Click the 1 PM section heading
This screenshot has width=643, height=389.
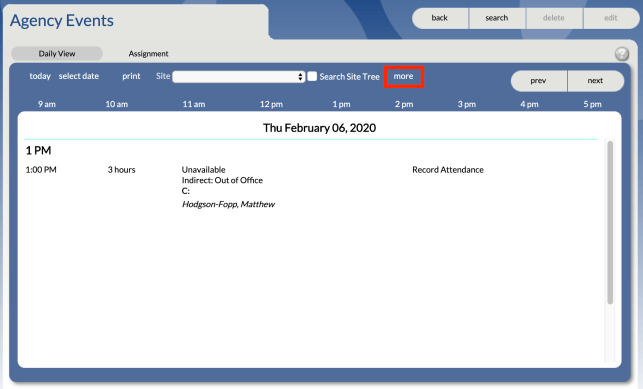click(38, 150)
